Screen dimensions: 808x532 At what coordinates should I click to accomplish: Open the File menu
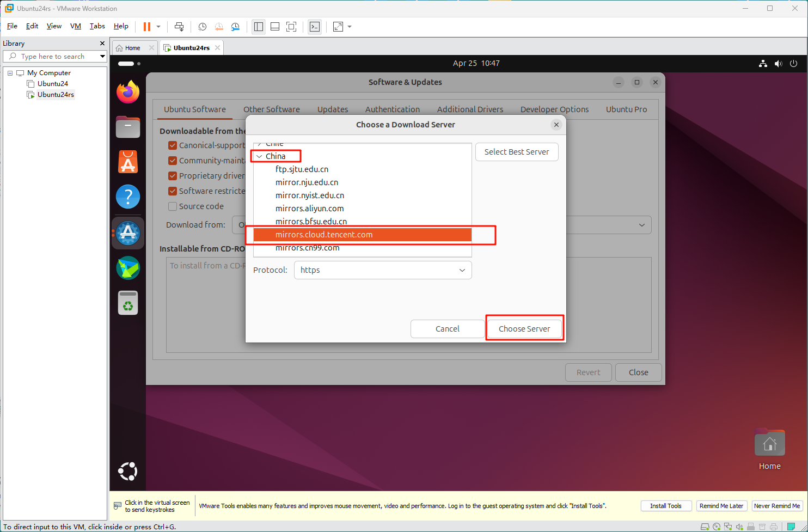12,26
